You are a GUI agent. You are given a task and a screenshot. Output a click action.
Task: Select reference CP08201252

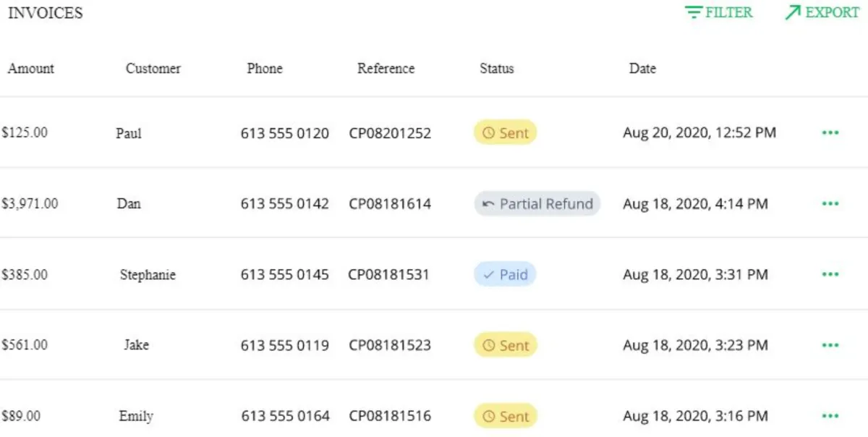point(390,133)
